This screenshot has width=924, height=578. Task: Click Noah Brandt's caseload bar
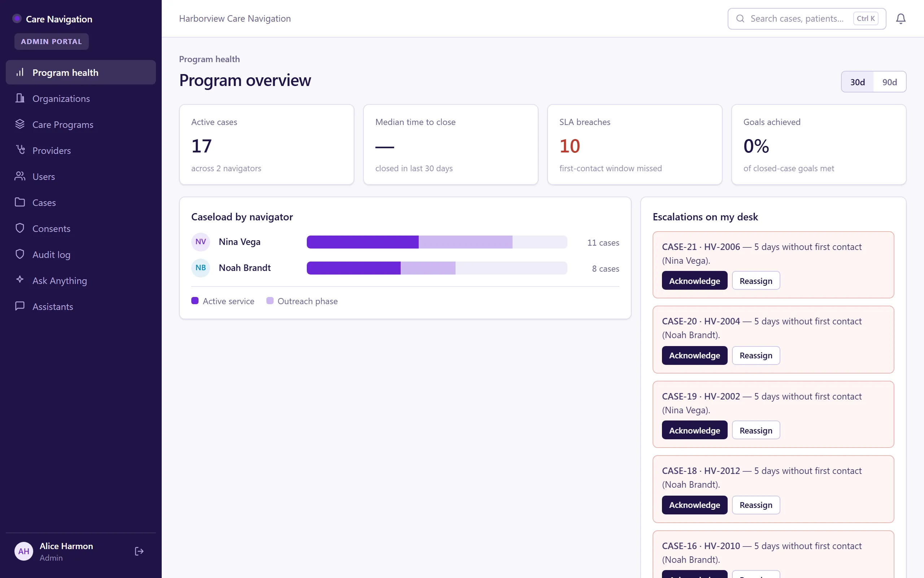point(437,268)
